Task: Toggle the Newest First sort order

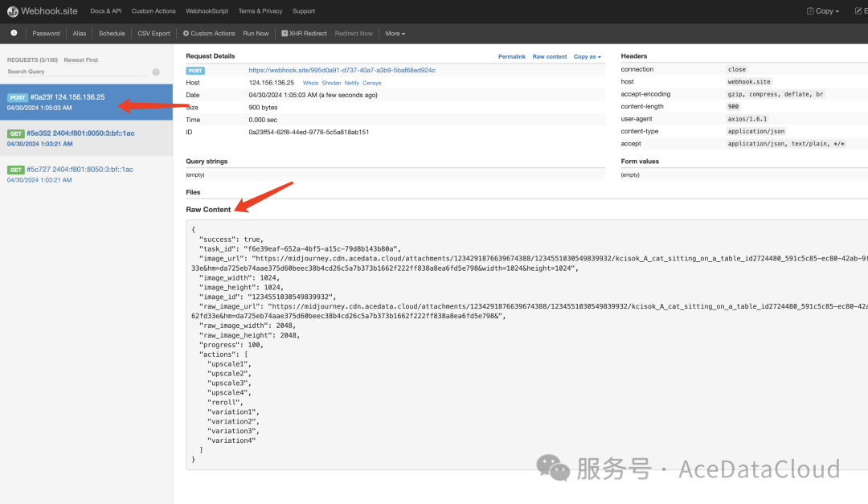Action: [80, 60]
